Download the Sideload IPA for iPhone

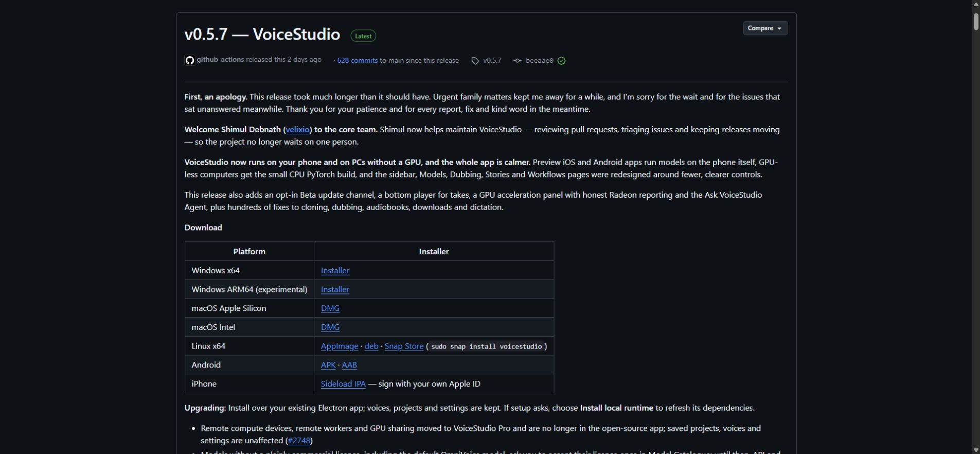click(343, 384)
